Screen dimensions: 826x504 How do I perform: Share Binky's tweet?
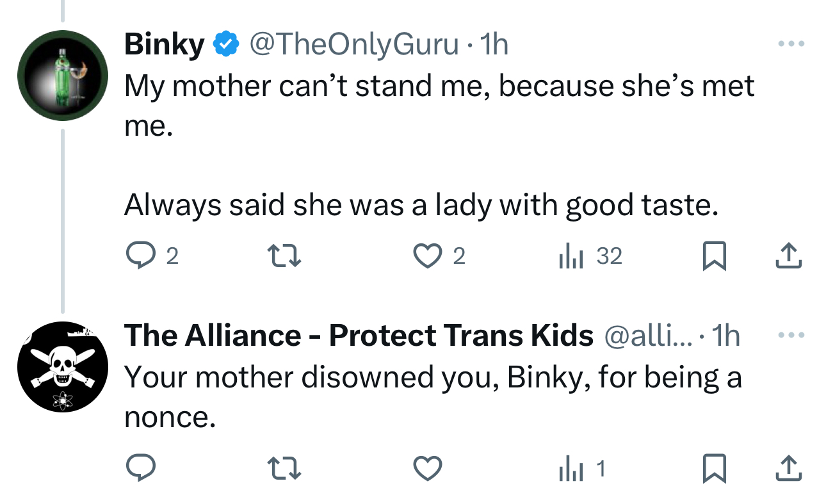[x=789, y=256]
